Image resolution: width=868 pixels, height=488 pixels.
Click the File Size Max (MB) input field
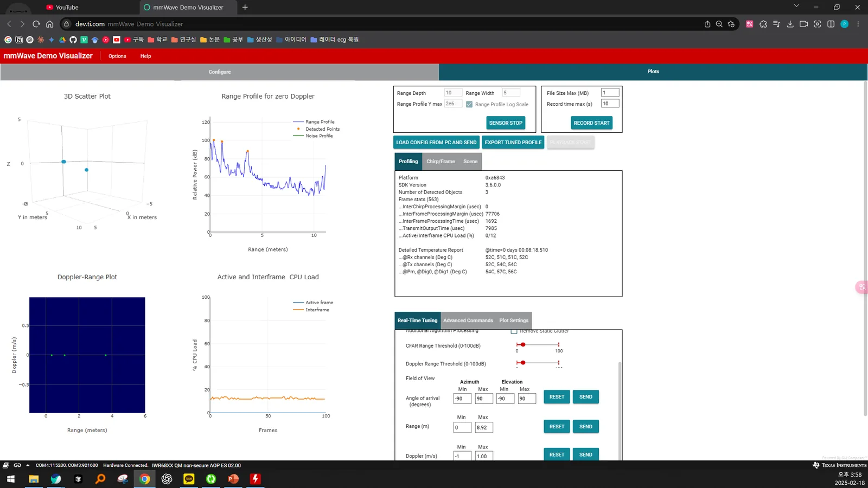[610, 93]
